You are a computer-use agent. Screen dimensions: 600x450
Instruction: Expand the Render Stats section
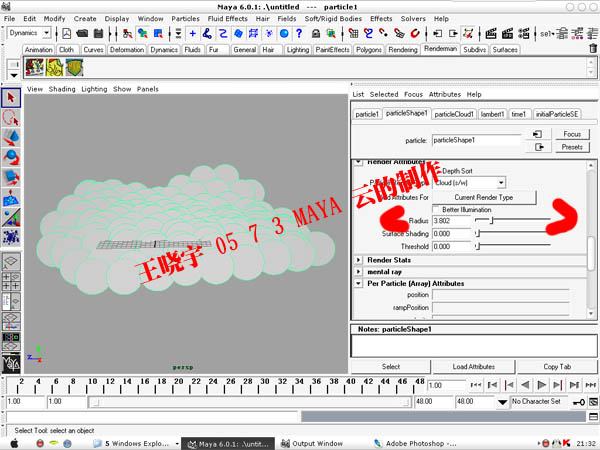pos(359,260)
